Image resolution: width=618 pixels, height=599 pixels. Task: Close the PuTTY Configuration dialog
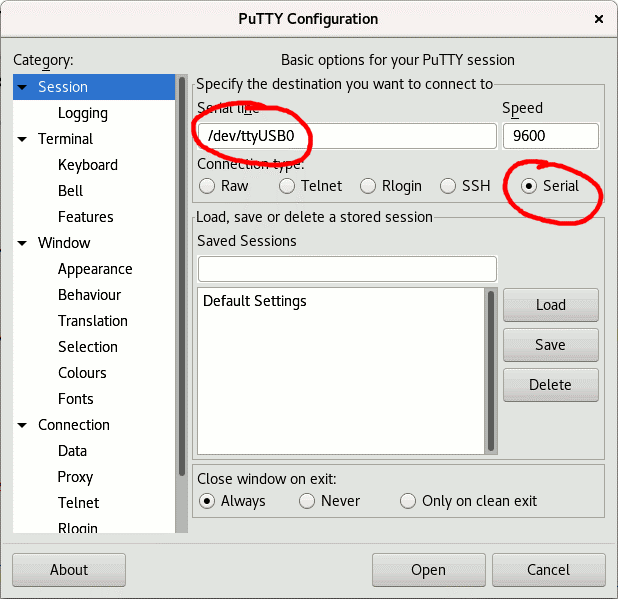[x=599, y=19]
